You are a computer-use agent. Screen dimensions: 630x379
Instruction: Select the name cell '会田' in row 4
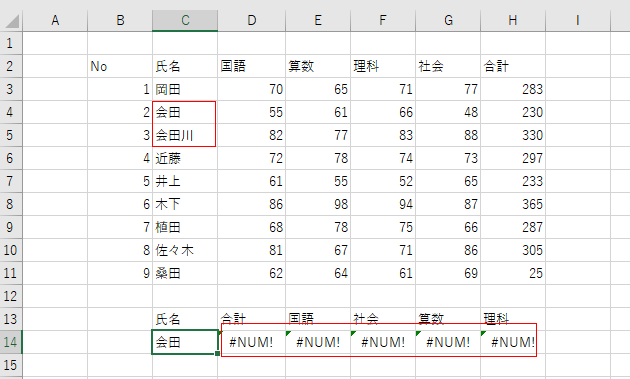click(185, 112)
